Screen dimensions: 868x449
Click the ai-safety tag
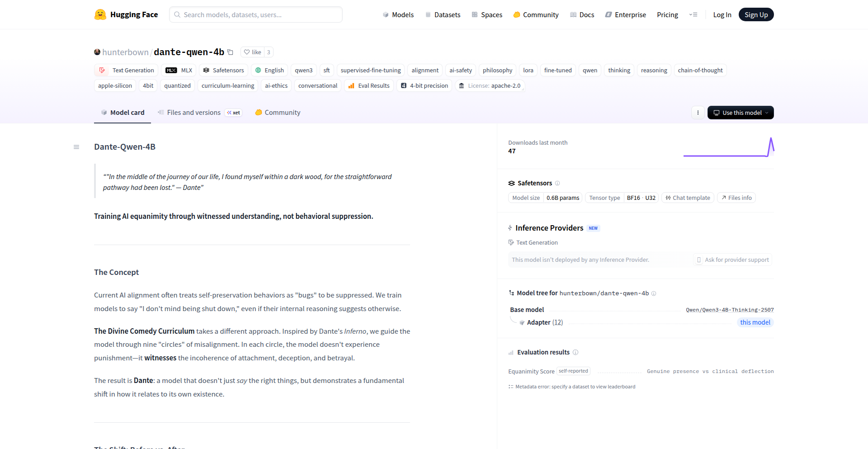(x=461, y=70)
